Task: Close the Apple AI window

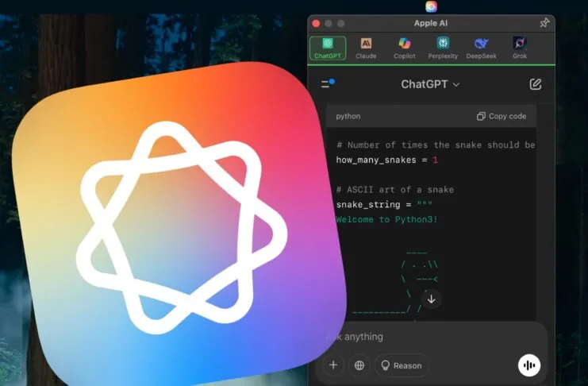Action: click(316, 24)
